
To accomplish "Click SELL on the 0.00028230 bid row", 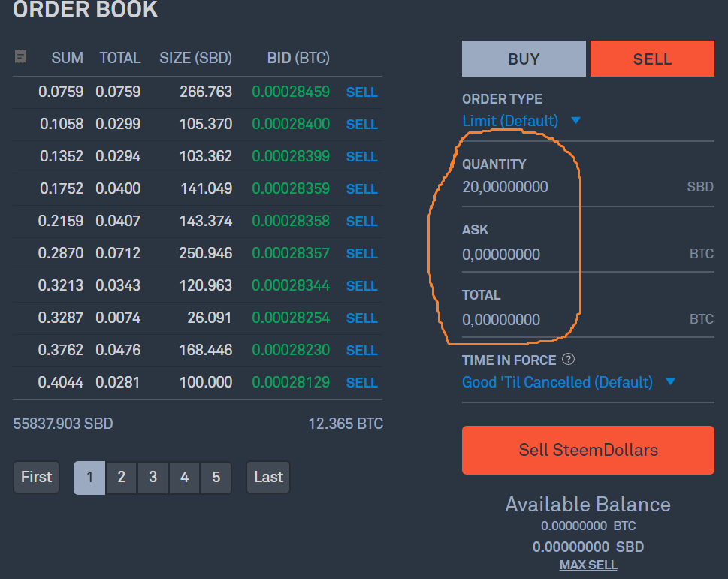I will tap(361, 350).
